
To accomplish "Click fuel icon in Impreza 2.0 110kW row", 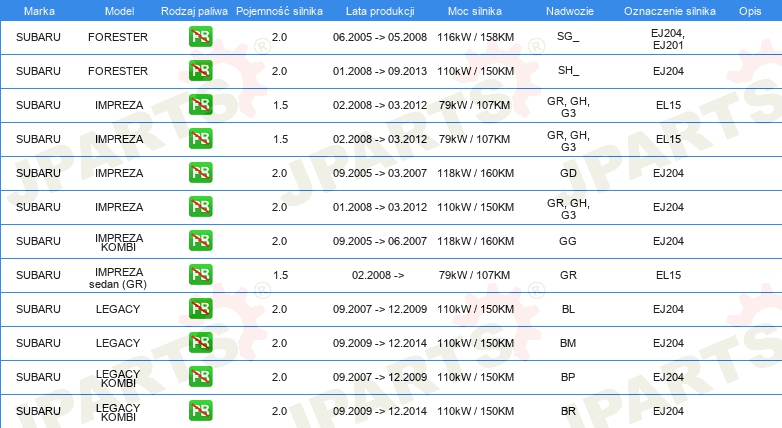I will pos(200,207).
